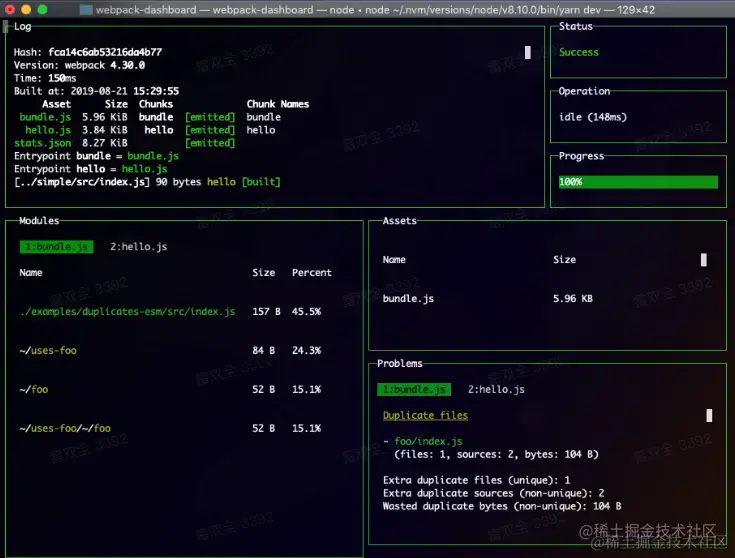Click the Built at 2019-08-21 timestamp
Viewport: 735px width, 558px height.
(x=97, y=91)
